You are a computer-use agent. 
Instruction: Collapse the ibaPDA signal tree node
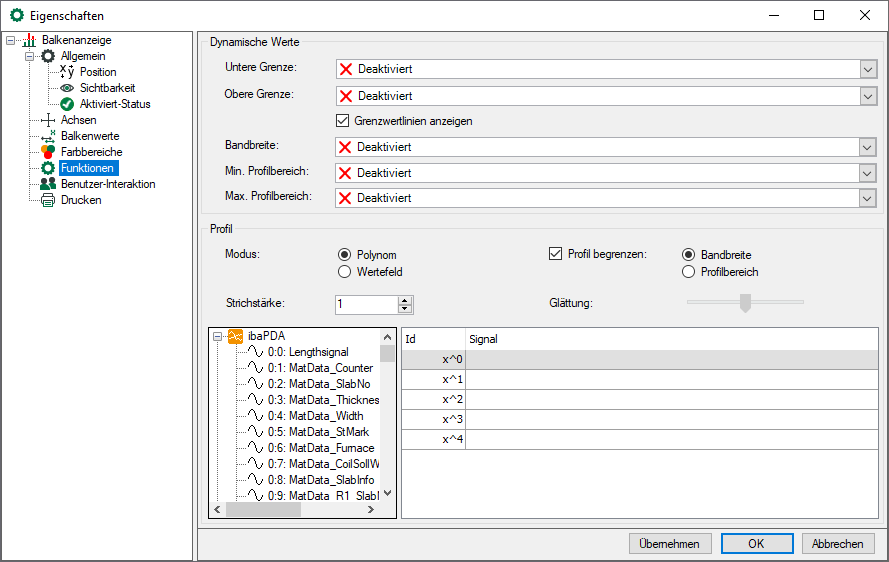[218, 336]
